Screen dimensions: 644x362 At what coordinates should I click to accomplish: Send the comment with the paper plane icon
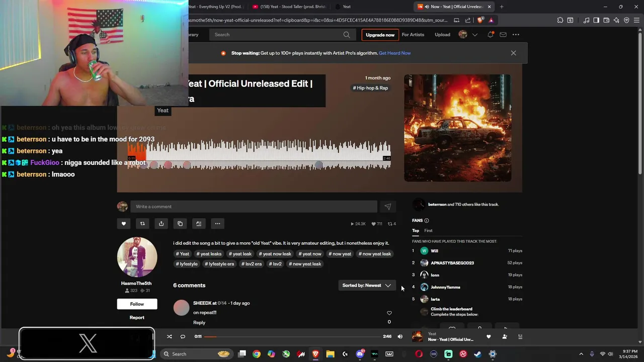tap(388, 207)
